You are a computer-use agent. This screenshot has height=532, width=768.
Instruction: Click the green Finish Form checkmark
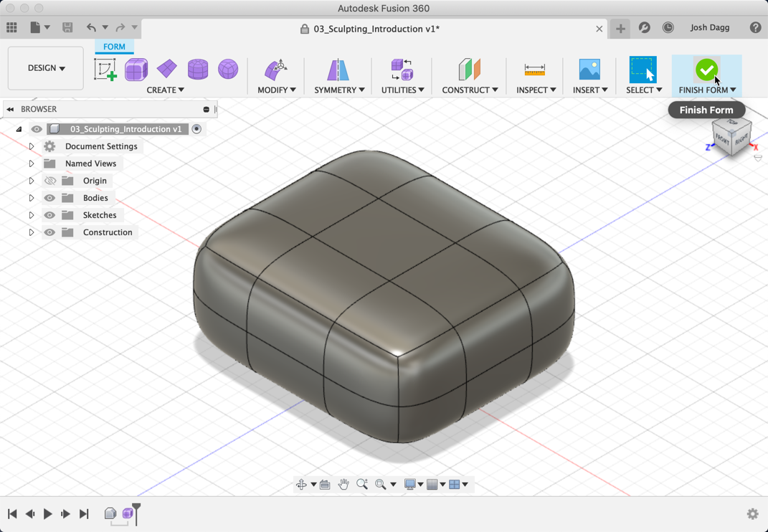point(706,70)
